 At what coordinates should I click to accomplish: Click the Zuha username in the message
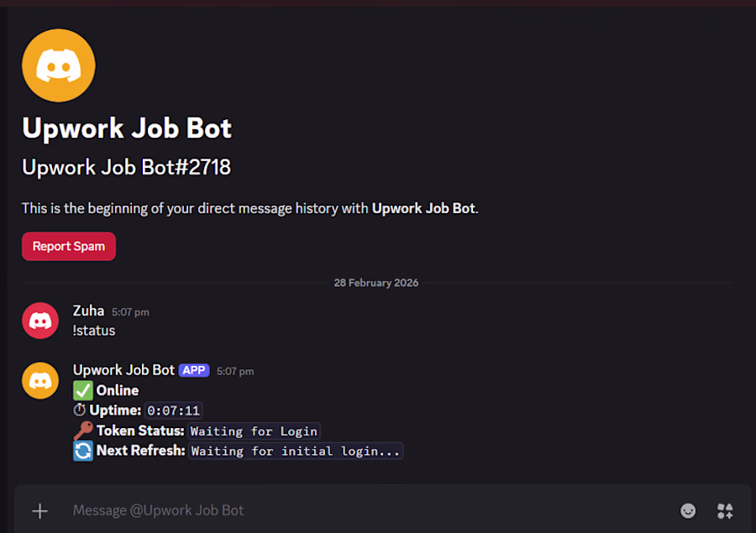(x=88, y=311)
